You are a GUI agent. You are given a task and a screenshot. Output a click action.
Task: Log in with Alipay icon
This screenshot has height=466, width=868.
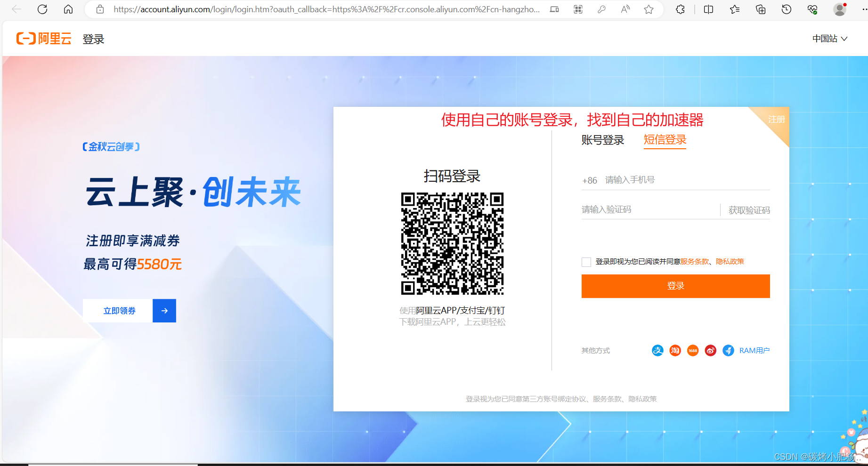657,350
